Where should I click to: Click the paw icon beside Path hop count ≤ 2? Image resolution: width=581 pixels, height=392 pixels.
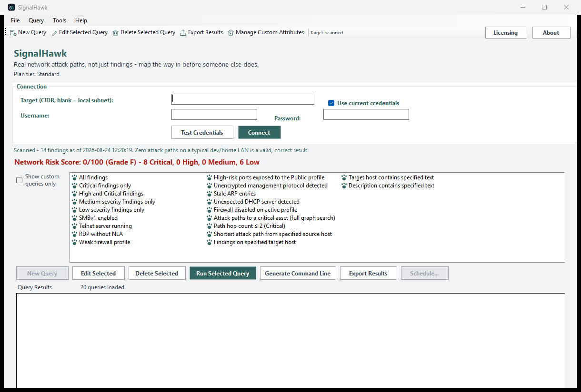(x=210, y=226)
